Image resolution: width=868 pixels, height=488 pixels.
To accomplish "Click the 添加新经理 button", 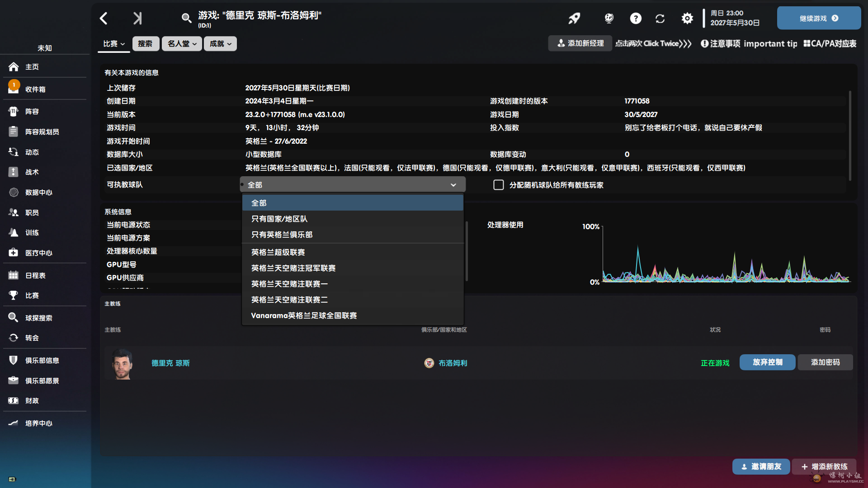I will coord(580,43).
